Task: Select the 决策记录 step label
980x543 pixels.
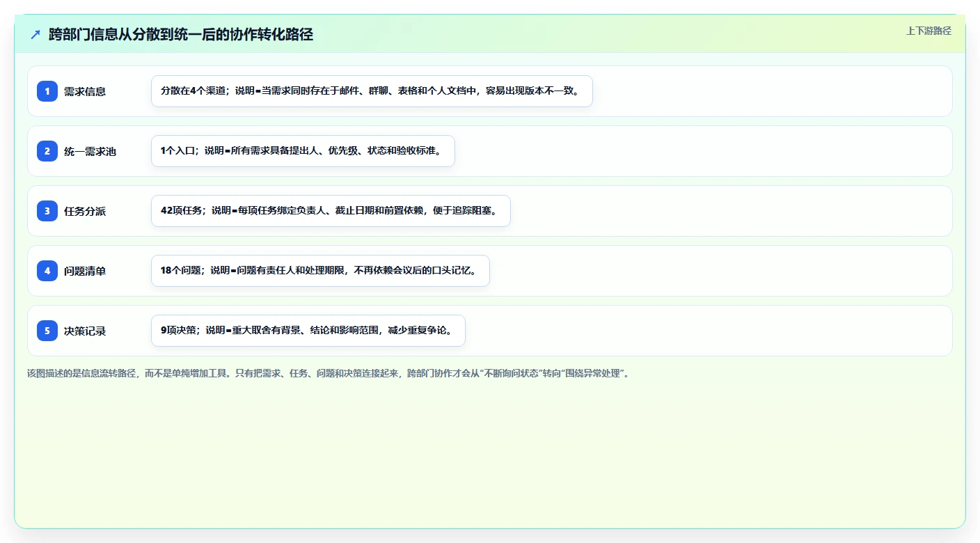Action: (x=85, y=331)
